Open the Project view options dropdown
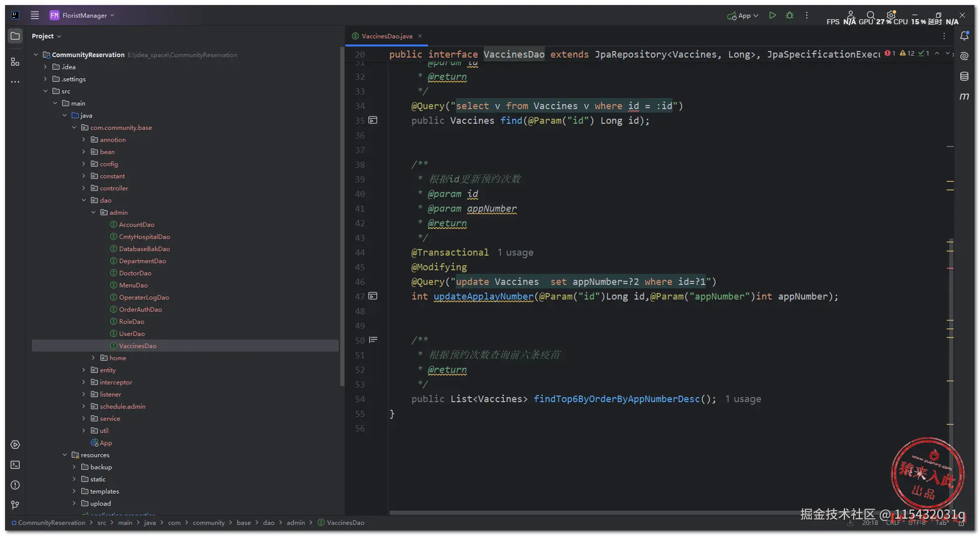This screenshot has width=980, height=536. pyautogui.click(x=46, y=36)
